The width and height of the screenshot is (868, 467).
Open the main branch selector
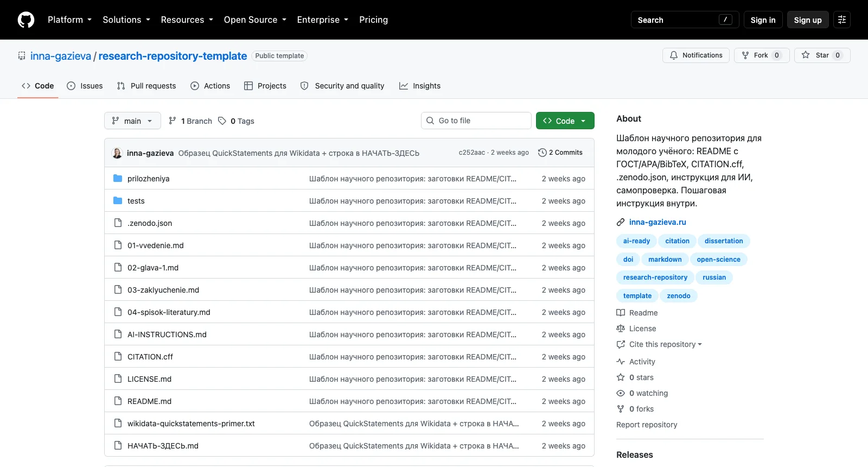point(132,121)
